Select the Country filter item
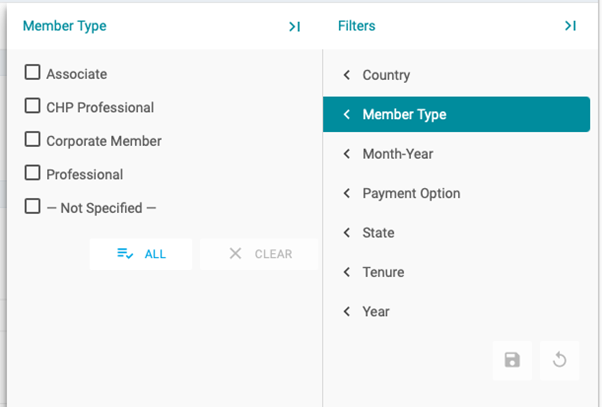602x407 pixels. (x=456, y=75)
